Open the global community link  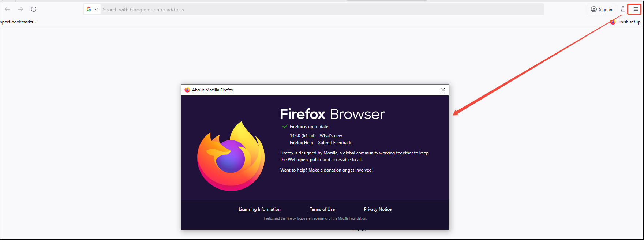(360, 153)
